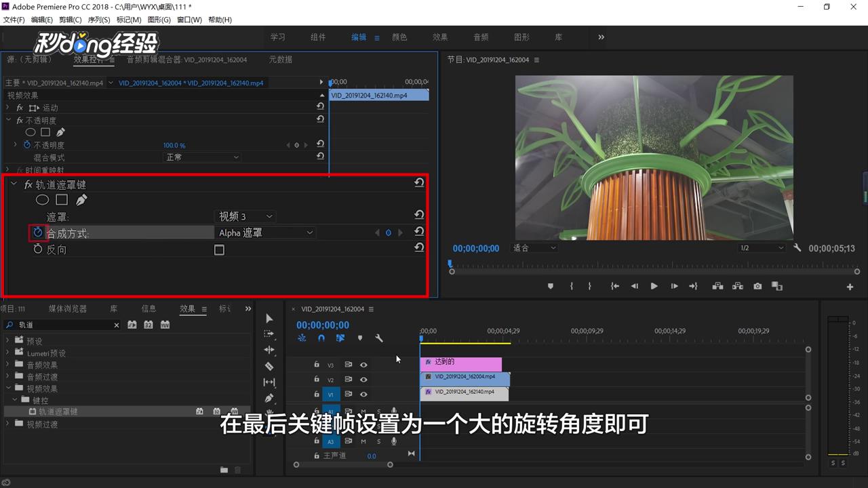Viewport: 868px width, 488px height.
Task: Toggle V1 track output eye
Action: [363, 394]
